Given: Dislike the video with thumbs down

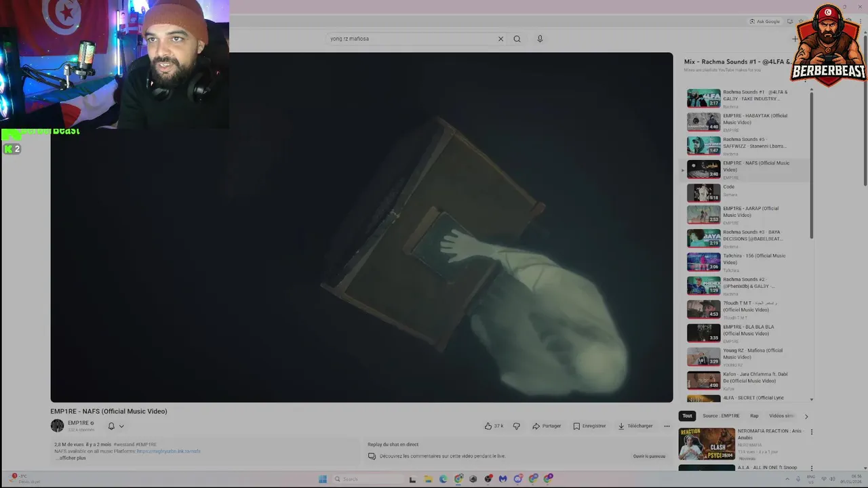Looking at the screenshot, I should pyautogui.click(x=517, y=426).
